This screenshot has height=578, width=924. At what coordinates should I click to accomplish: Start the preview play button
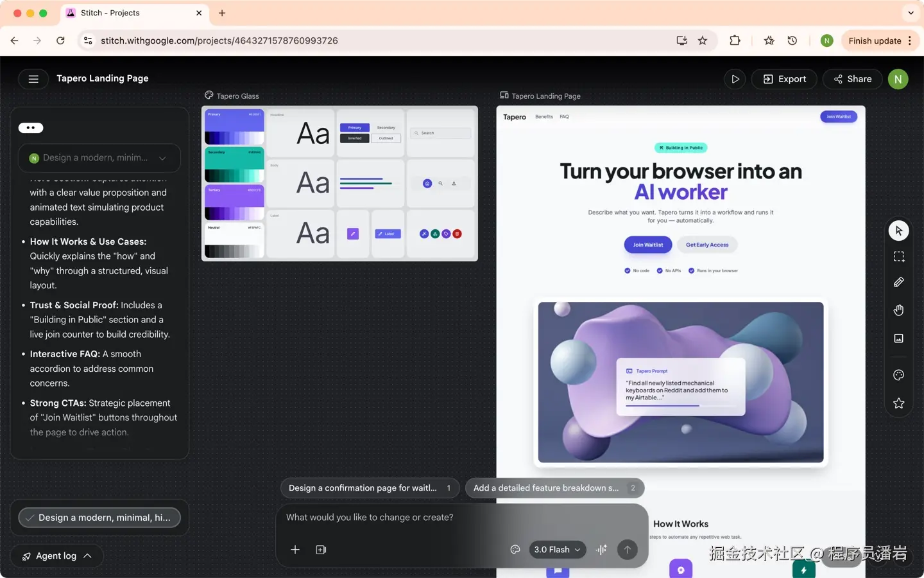tap(735, 79)
